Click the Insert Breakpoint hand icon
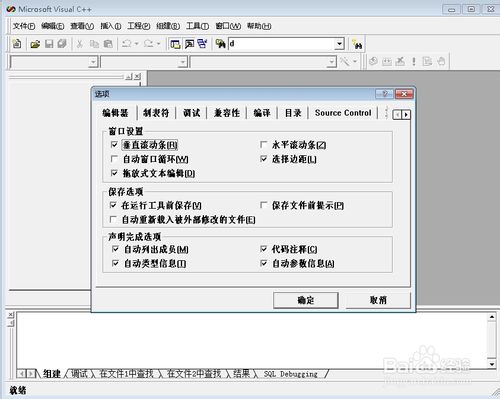The height and width of the screenshot is (399, 500). point(441,61)
